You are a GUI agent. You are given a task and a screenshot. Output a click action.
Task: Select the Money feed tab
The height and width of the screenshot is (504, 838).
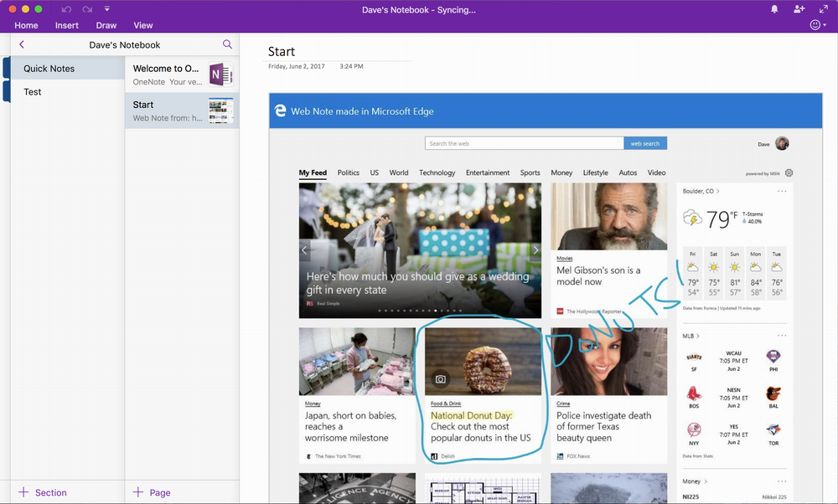tap(561, 173)
